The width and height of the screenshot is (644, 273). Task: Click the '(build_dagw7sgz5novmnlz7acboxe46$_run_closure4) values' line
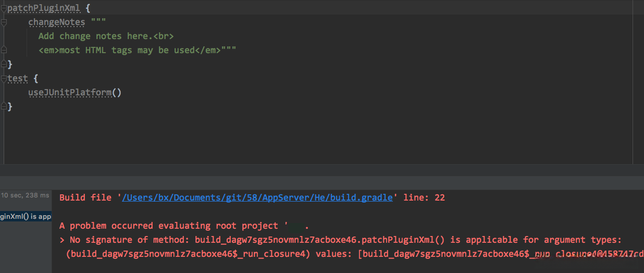354,254
